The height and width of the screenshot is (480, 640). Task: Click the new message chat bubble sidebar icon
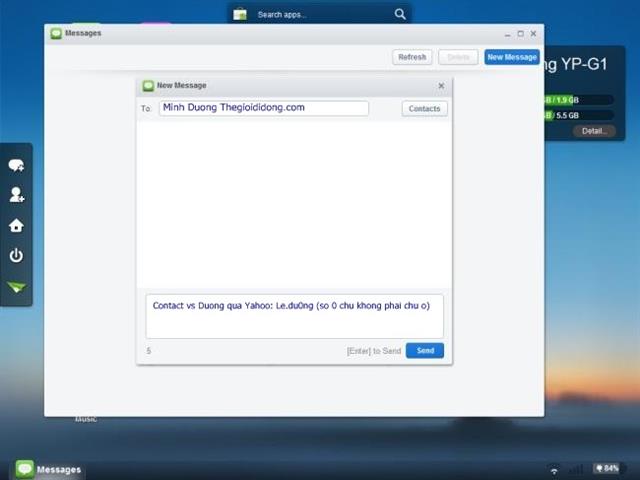tap(16, 165)
